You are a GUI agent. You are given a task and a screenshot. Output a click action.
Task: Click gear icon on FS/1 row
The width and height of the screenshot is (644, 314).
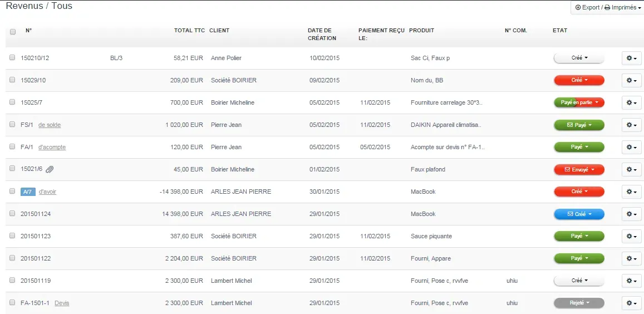631,125
